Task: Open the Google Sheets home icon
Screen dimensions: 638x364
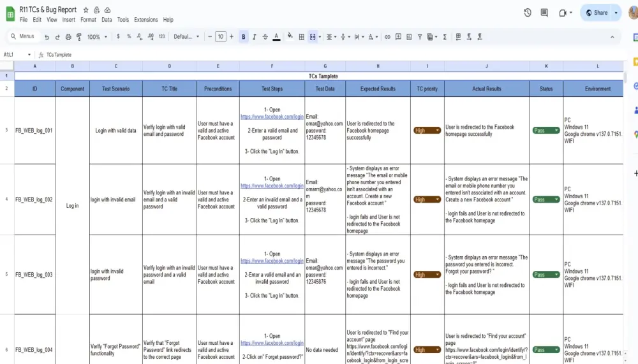Action: (x=10, y=13)
